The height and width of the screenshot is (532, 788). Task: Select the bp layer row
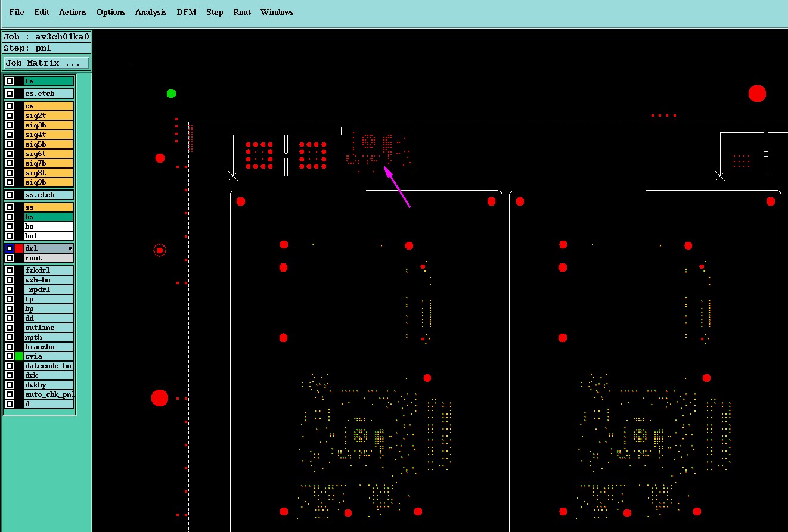click(x=49, y=309)
